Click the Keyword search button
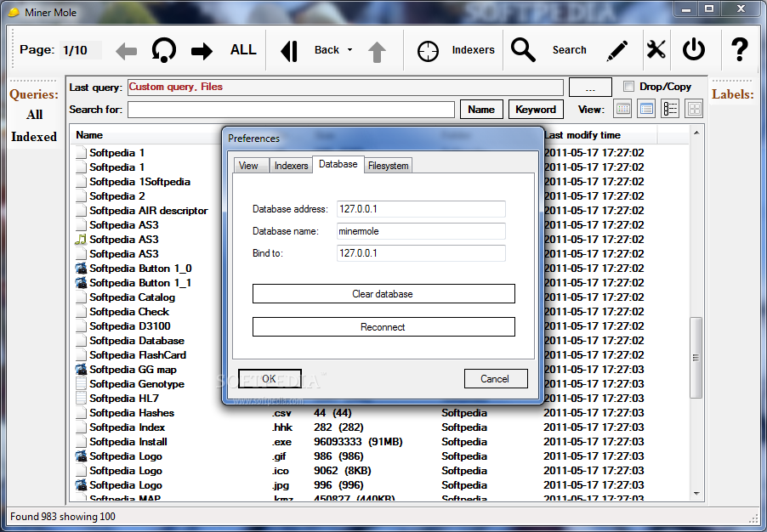 [x=536, y=110]
